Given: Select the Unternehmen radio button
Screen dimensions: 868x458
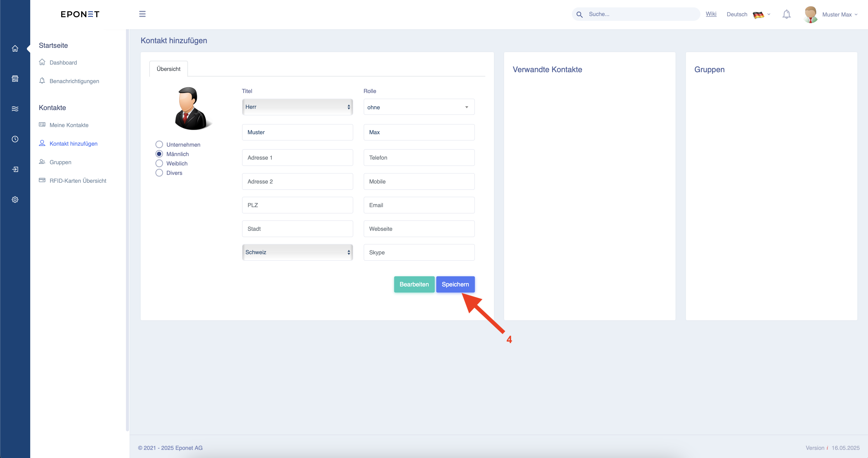Looking at the screenshot, I should [x=159, y=144].
